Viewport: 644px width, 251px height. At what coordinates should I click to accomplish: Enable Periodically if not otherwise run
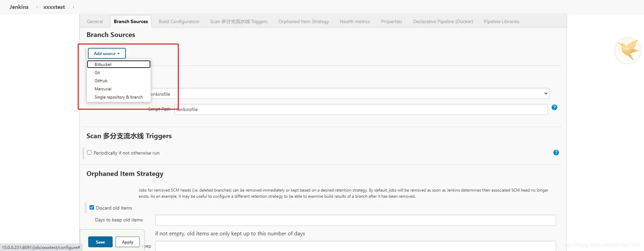(90, 153)
